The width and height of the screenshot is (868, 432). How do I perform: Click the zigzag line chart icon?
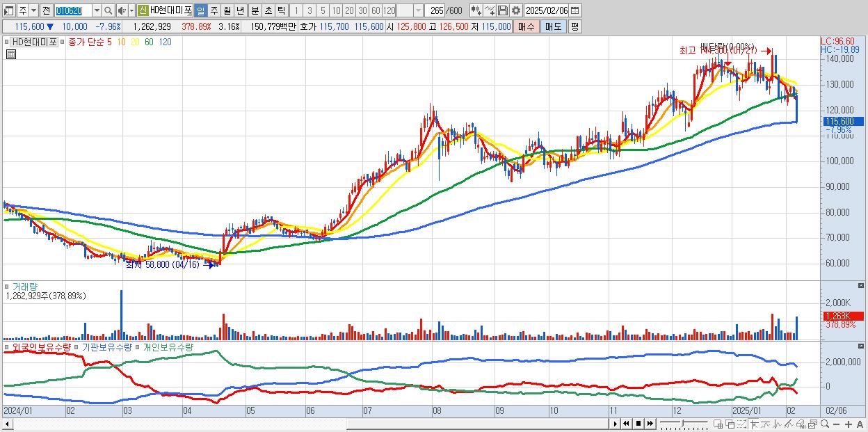pos(777,424)
